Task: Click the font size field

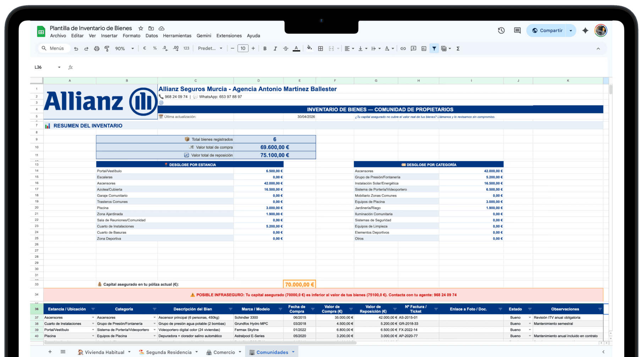Action: (x=243, y=48)
